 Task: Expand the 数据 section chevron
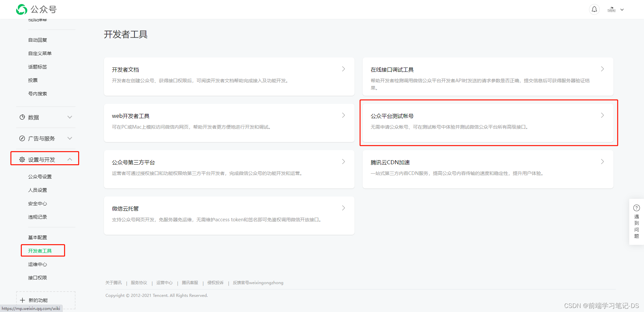click(70, 117)
